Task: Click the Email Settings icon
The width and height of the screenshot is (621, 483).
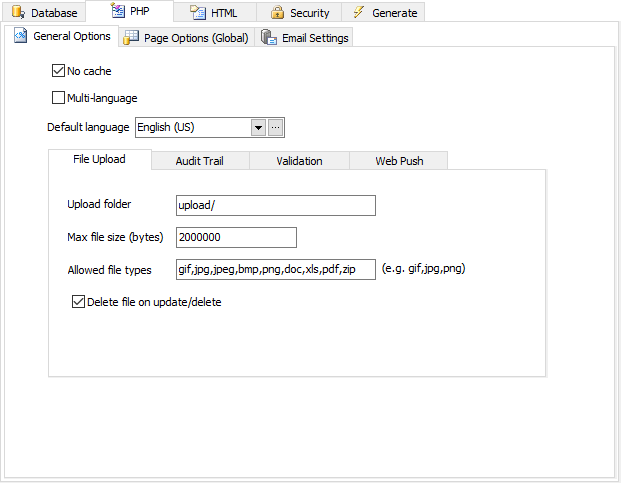Action: (x=268, y=38)
